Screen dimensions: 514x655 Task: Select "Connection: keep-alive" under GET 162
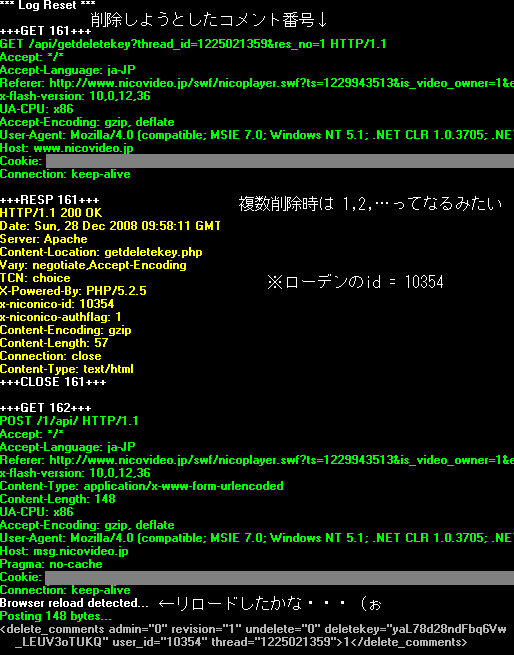(x=65, y=590)
